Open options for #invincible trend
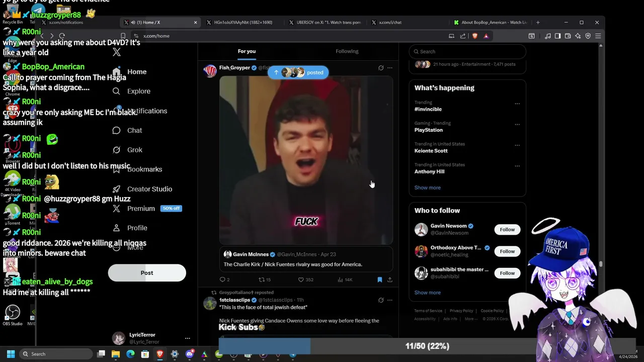This screenshot has width=644, height=362. (x=517, y=104)
